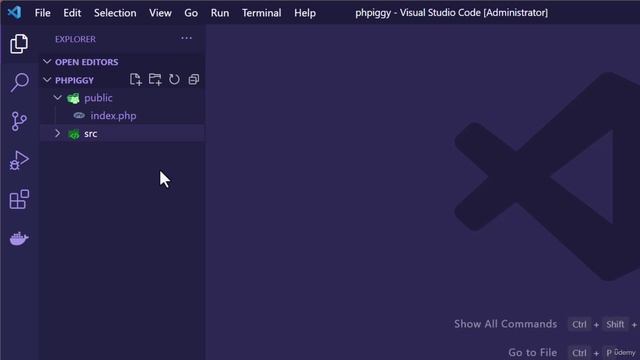This screenshot has width=640, height=360.
Task: Open the Explorer more actions ellipsis
Action: coord(187,38)
